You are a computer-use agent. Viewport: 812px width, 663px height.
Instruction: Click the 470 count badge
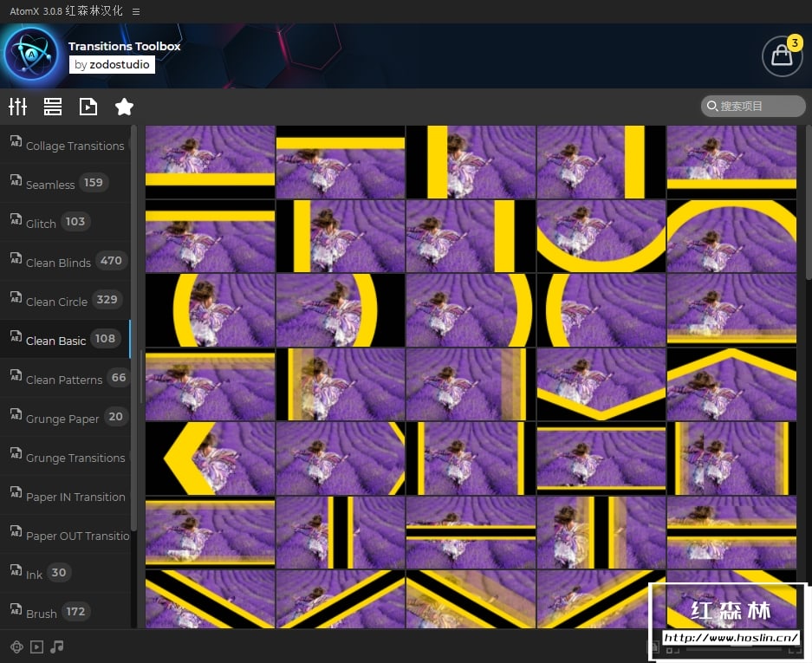(111, 261)
